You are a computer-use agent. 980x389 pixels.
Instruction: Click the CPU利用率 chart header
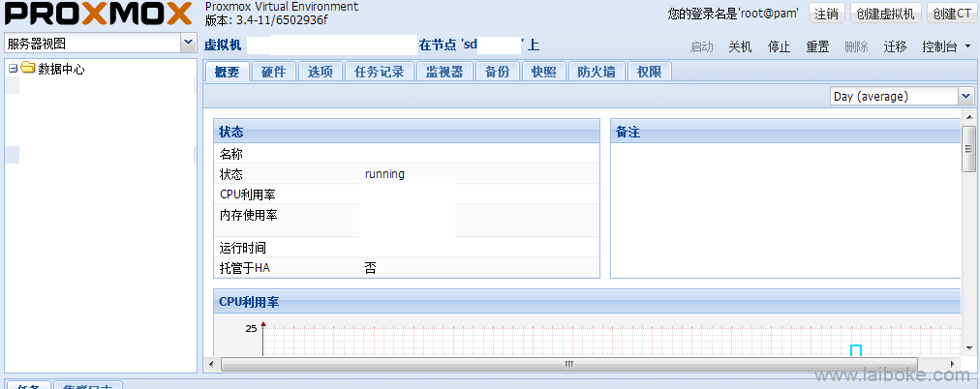588,302
